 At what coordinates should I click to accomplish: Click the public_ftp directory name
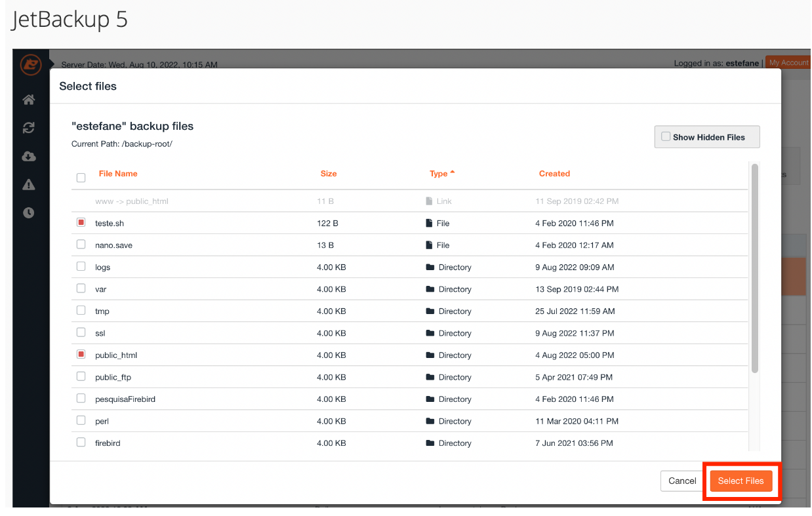pos(113,377)
